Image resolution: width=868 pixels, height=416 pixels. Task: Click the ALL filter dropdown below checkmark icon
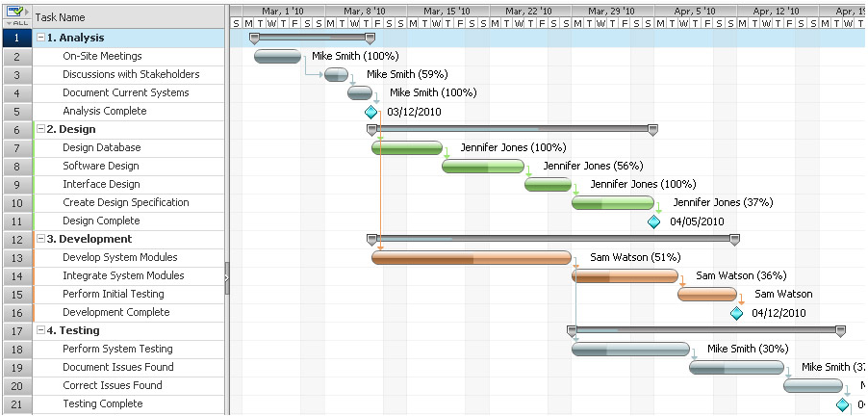pos(16,23)
